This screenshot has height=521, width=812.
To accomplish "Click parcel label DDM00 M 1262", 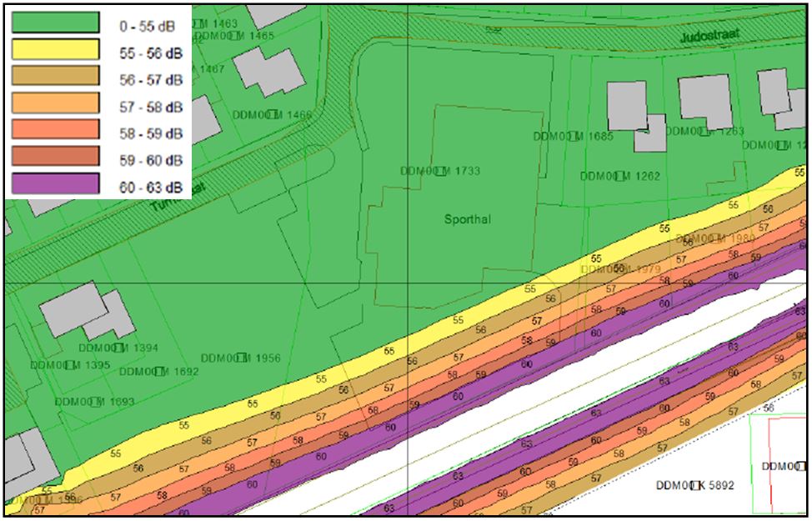I will tap(620, 176).
